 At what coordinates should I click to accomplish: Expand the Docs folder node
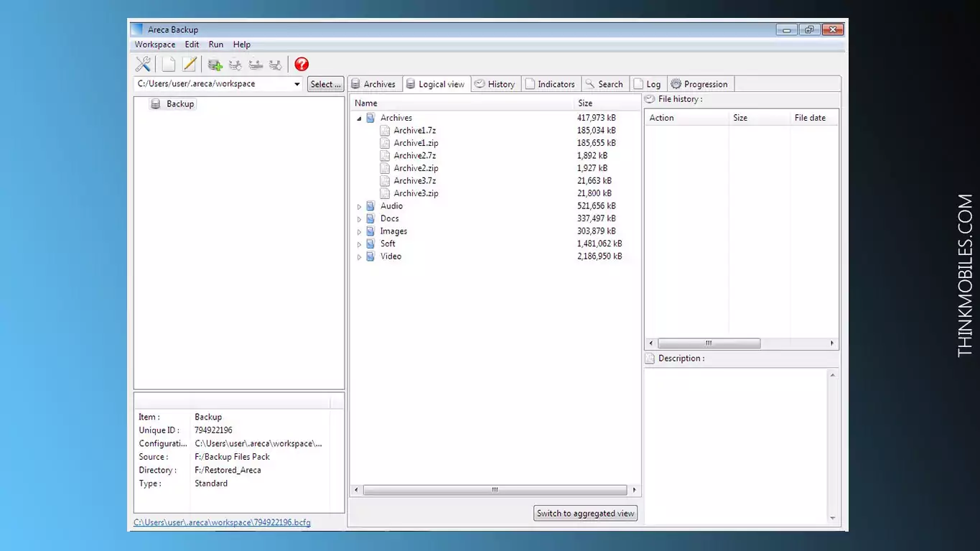pyautogui.click(x=360, y=219)
